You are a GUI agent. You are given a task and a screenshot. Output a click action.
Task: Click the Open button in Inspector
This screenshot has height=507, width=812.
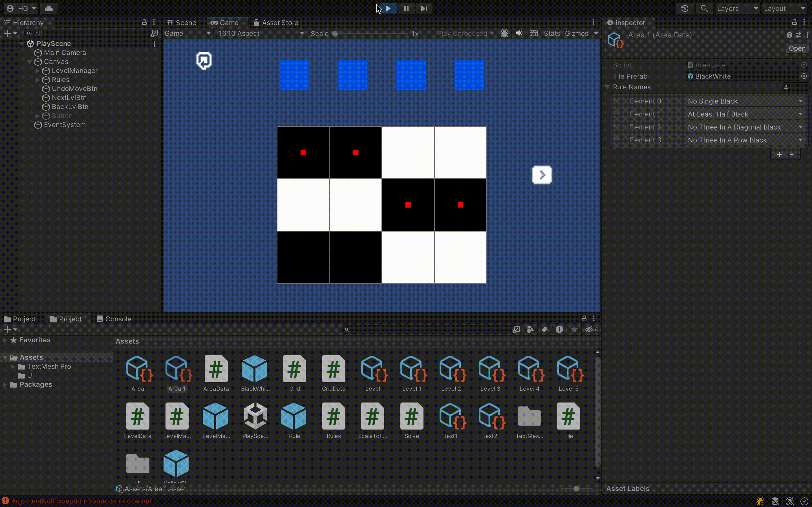click(796, 48)
